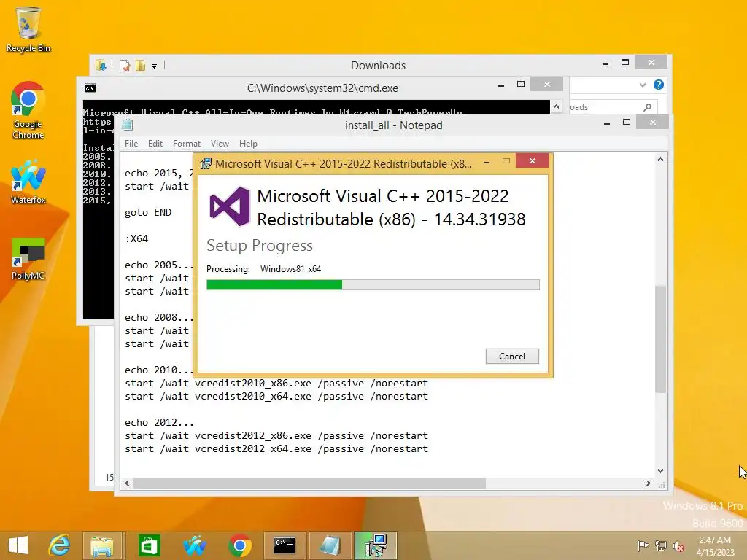The width and height of the screenshot is (747, 560).
Task: Click 'echo 2012...' line in Notepad
Action: pos(160,422)
